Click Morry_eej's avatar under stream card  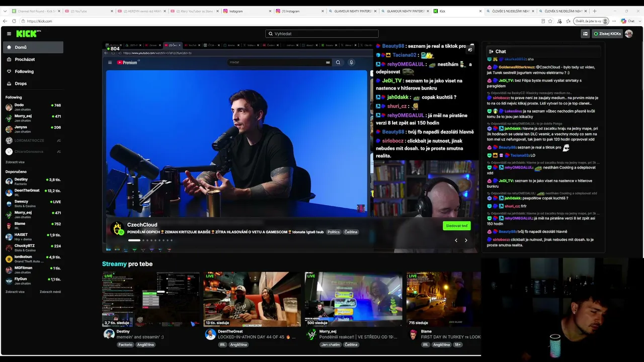(x=312, y=334)
